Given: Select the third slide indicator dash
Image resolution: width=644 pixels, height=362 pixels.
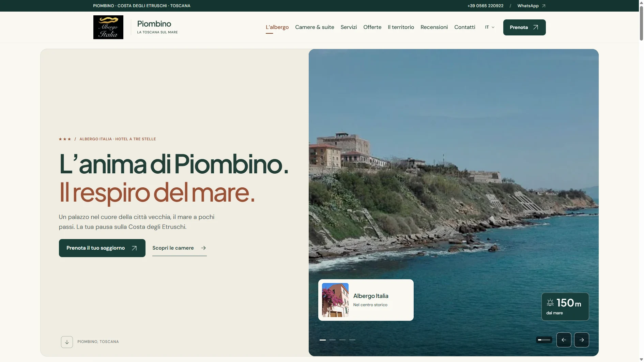Looking at the screenshot, I should click(x=342, y=340).
